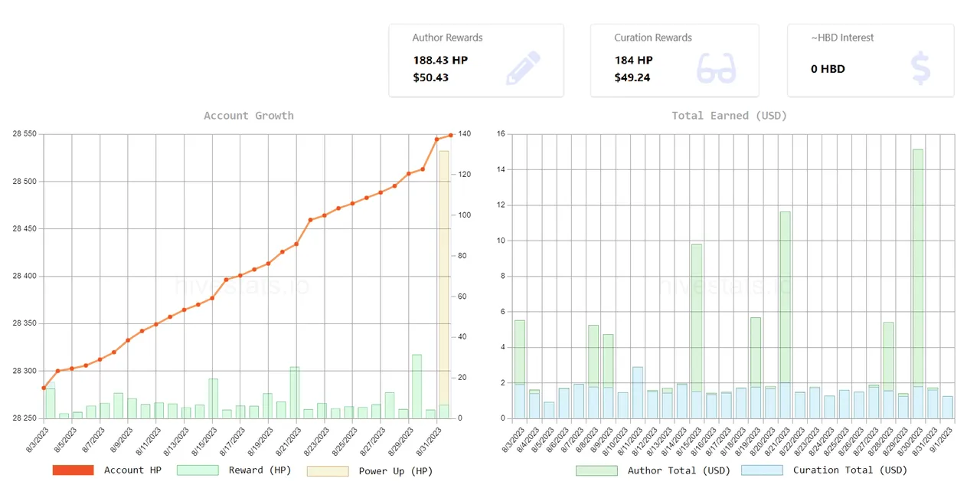Select the Author Rewards heading
Image resolution: width=980 pixels, height=485 pixels.
pos(448,38)
